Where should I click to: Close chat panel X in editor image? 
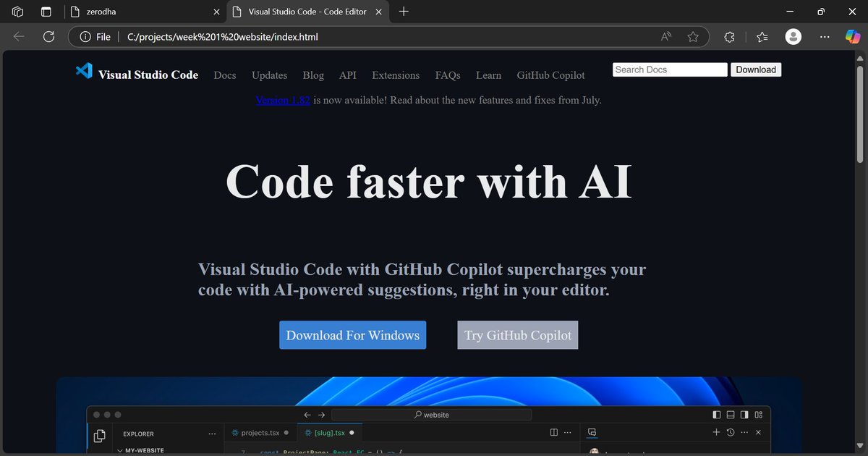(758, 433)
